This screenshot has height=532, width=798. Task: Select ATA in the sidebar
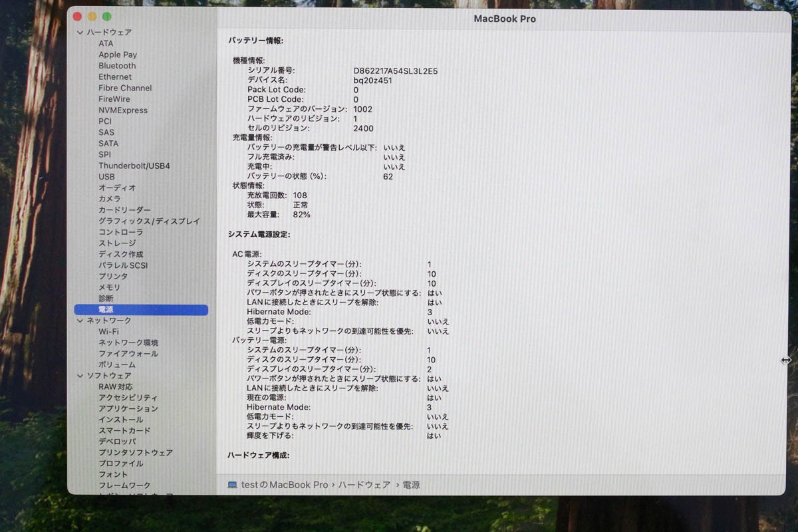(x=106, y=43)
